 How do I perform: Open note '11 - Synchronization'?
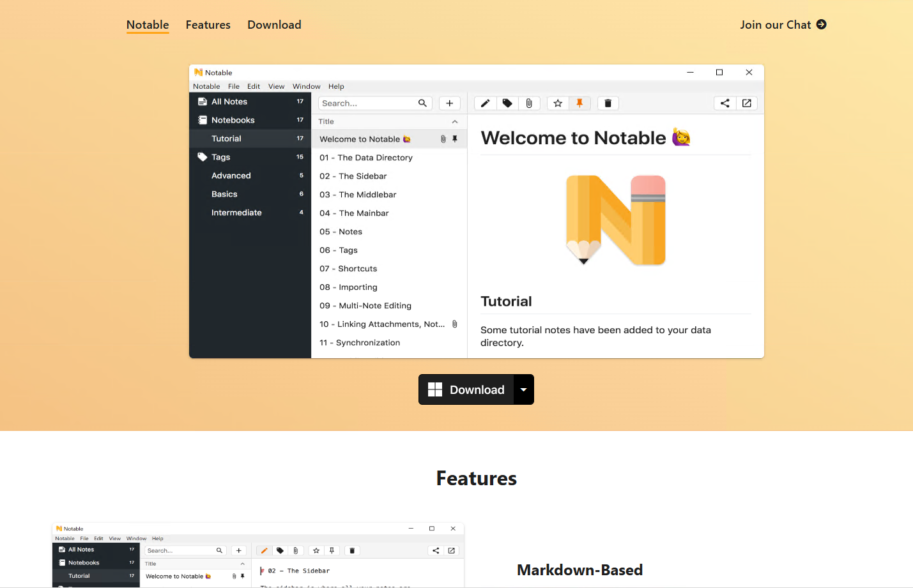389,343
